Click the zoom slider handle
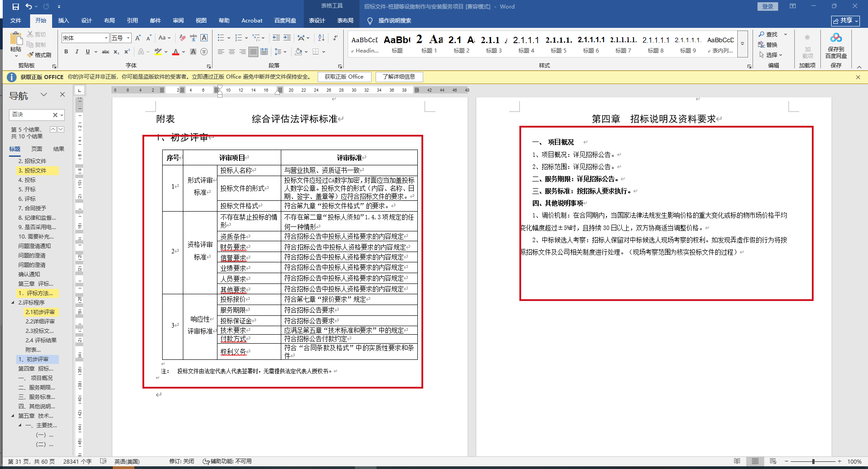Screen dimensions: 868x469 813,461
